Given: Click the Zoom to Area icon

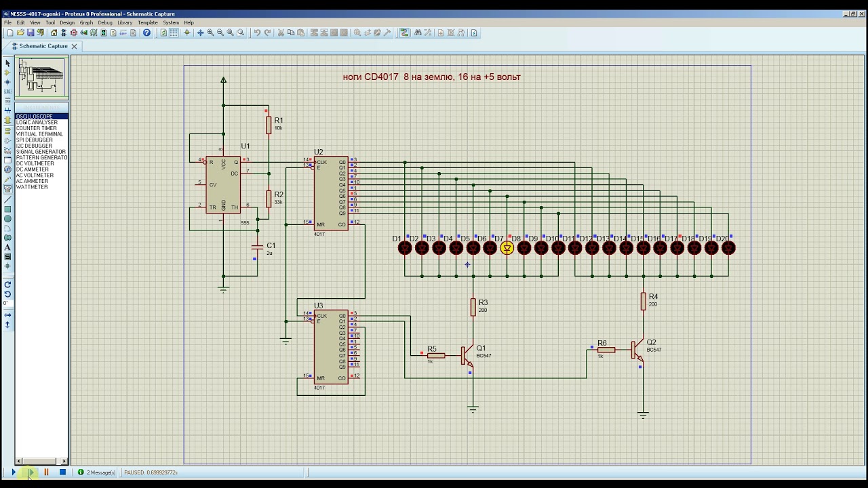Looking at the screenshot, I should (240, 33).
